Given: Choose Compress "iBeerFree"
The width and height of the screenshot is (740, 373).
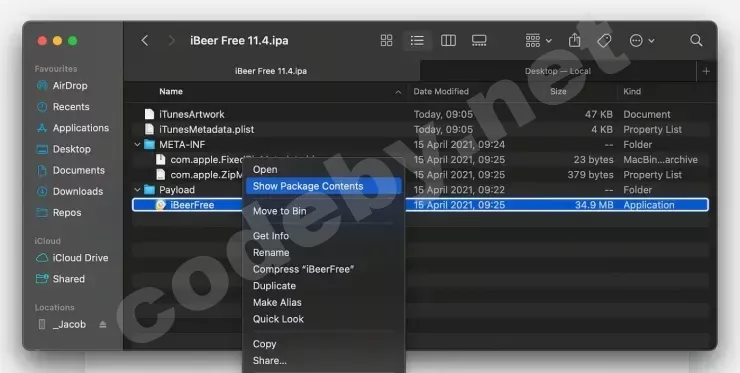Looking at the screenshot, I should [x=323, y=269].
